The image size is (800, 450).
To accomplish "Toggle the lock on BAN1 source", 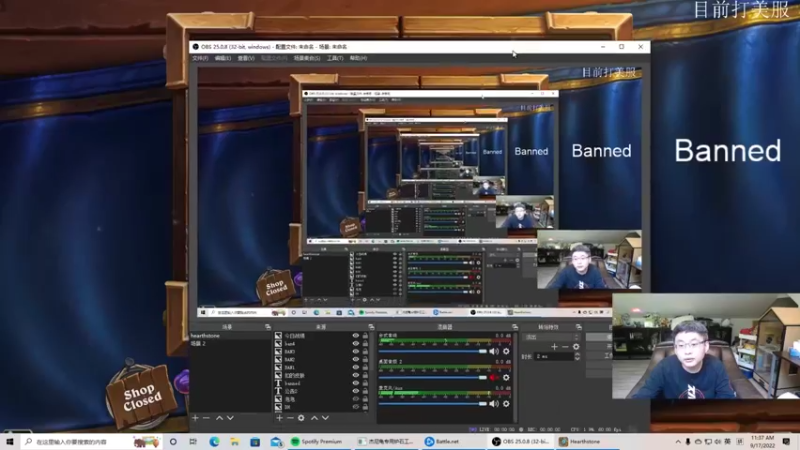I will pos(365,367).
